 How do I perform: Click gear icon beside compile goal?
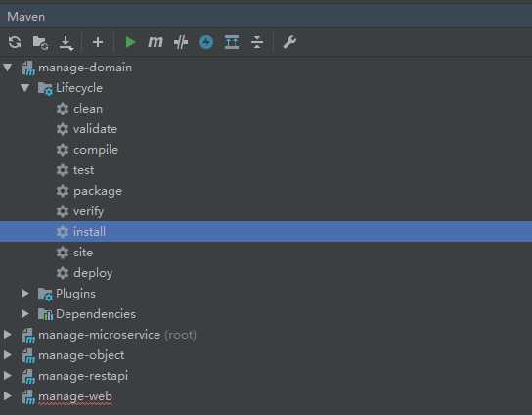click(x=63, y=150)
